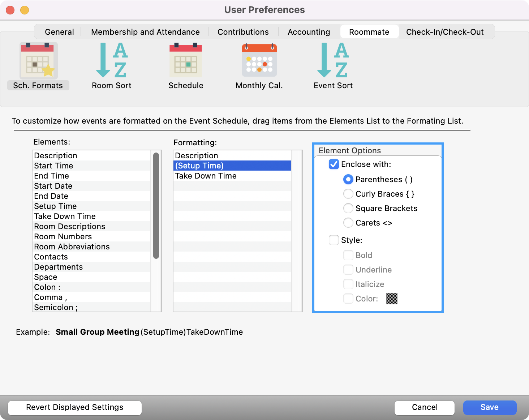Select Take Down Time in Formatting list
The height and width of the screenshot is (420, 529).
[206, 176]
